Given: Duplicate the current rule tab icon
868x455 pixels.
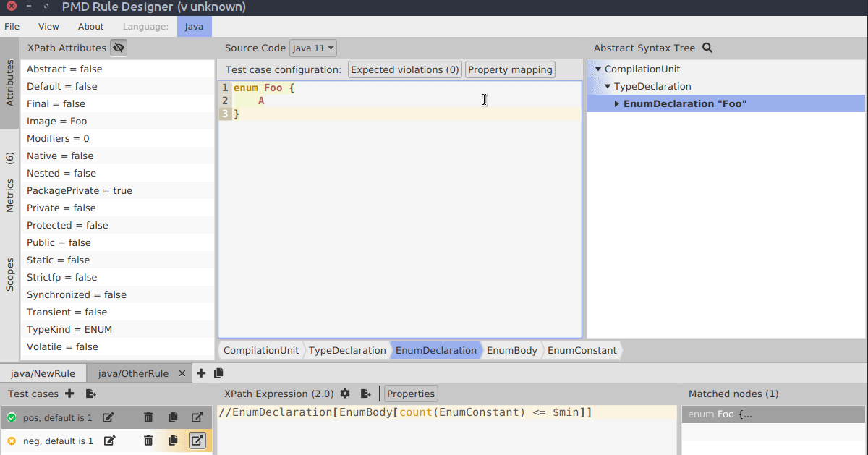Looking at the screenshot, I should point(218,373).
